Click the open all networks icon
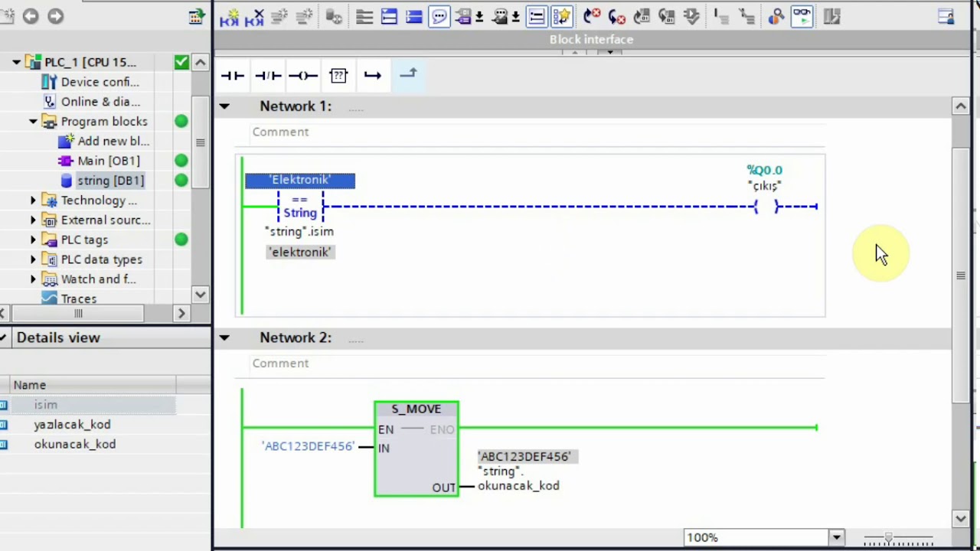The image size is (980, 551). point(389,16)
